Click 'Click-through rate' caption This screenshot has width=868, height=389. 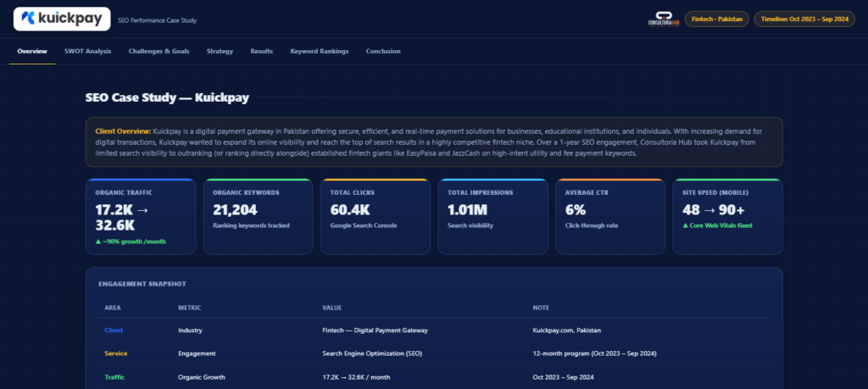591,225
